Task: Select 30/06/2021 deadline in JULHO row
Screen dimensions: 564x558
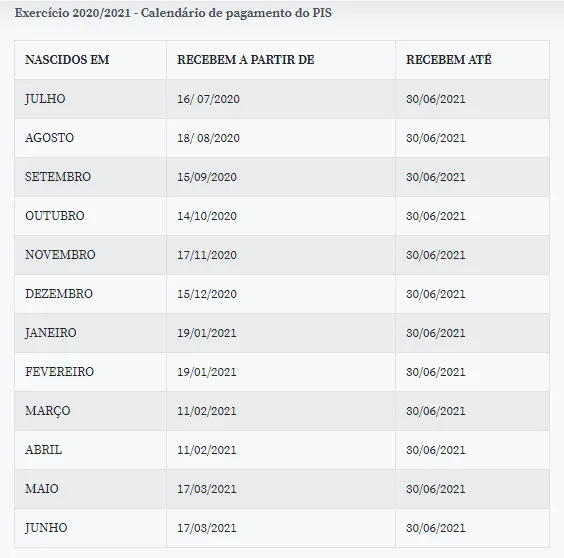Action: tap(436, 99)
